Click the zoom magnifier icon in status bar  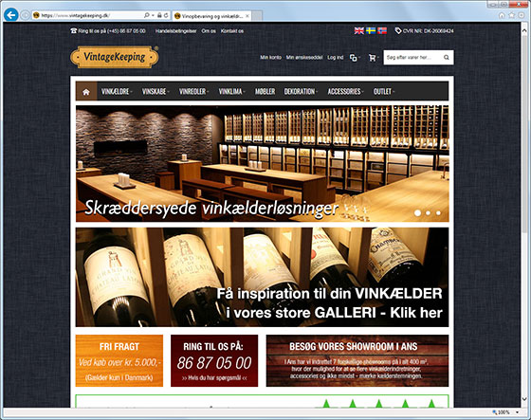click(x=494, y=412)
